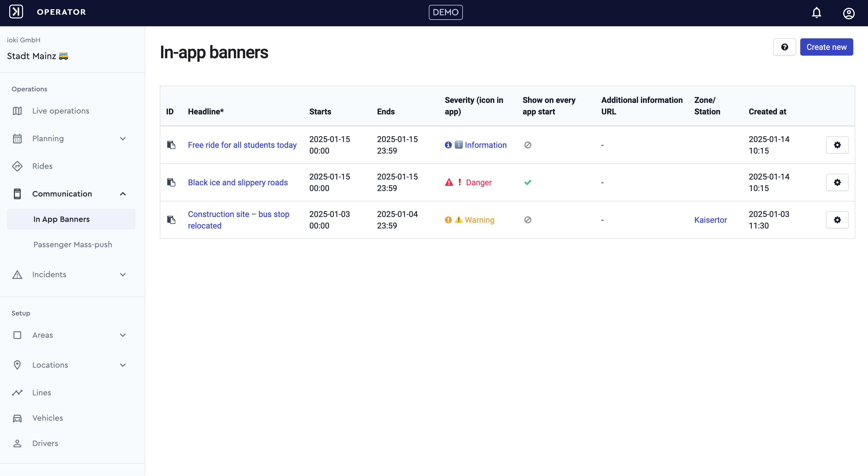Copy ID of Construction site banner
The width and height of the screenshot is (868, 476).
tap(171, 220)
